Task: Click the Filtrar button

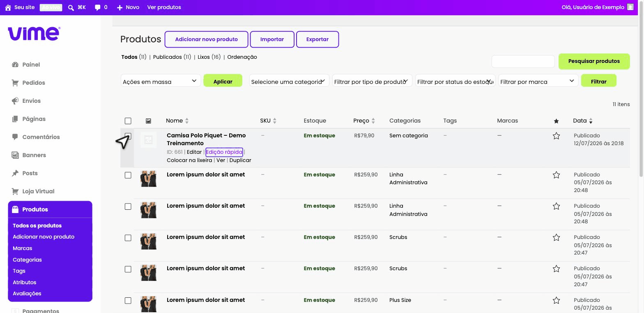Action: coord(598,81)
